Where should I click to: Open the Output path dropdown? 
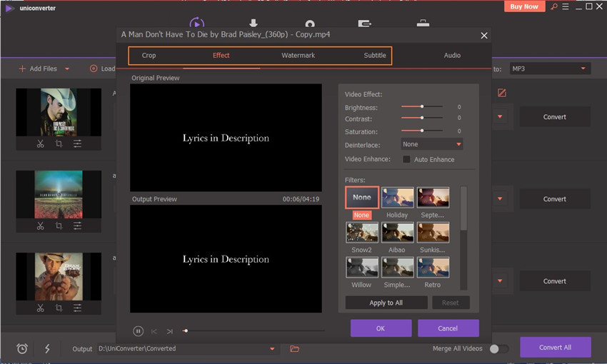(x=272, y=349)
